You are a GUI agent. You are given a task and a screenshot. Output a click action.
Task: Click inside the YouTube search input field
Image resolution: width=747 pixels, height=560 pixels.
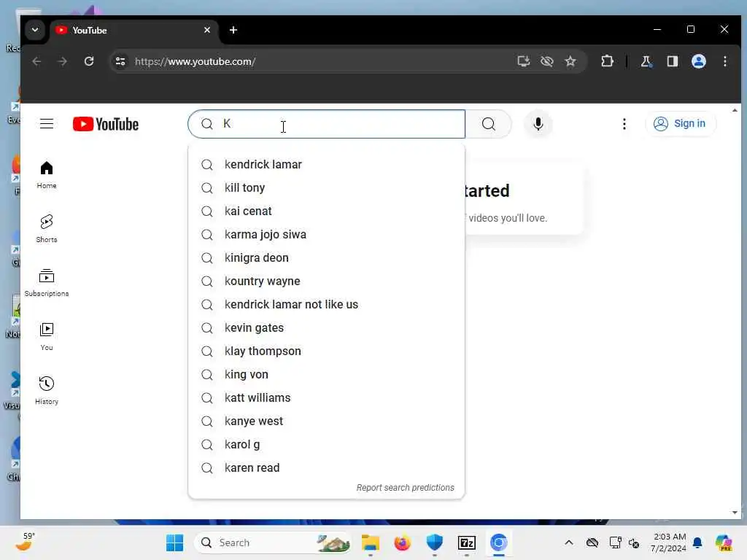(x=326, y=124)
